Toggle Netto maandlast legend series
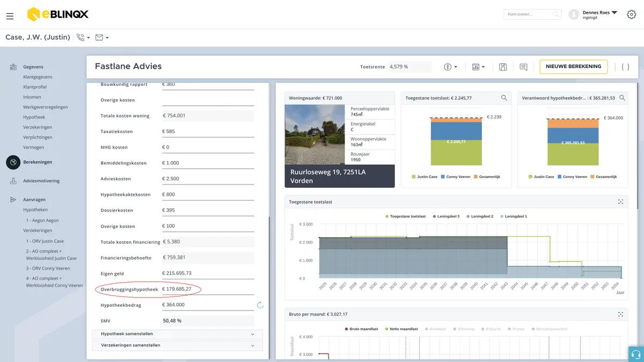The width and height of the screenshot is (644, 362). (401, 329)
